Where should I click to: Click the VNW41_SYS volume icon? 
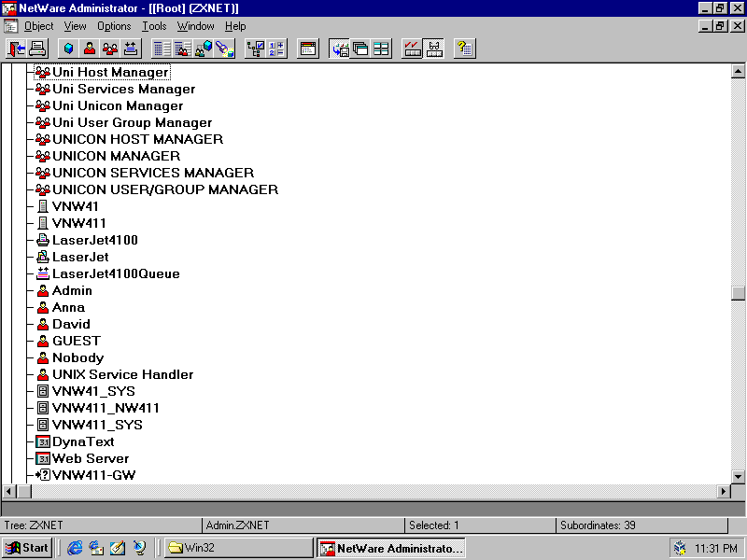coord(43,391)
